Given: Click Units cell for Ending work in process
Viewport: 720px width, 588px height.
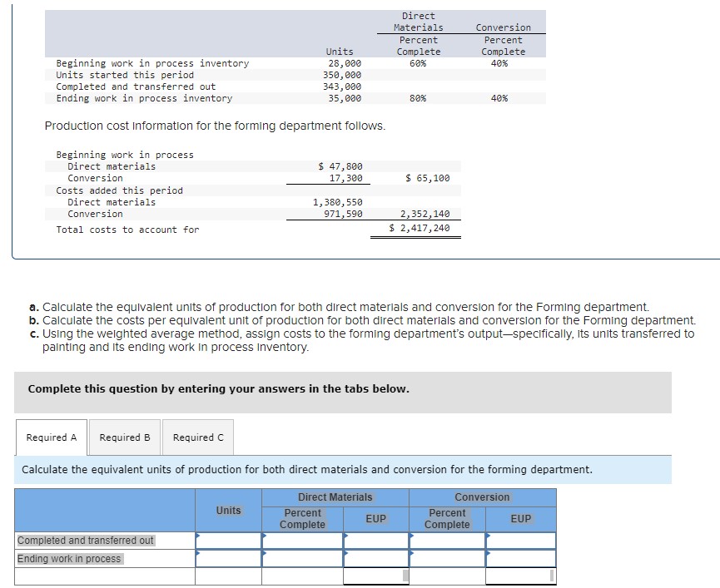Looking at the screenshot, I should 229,559.
